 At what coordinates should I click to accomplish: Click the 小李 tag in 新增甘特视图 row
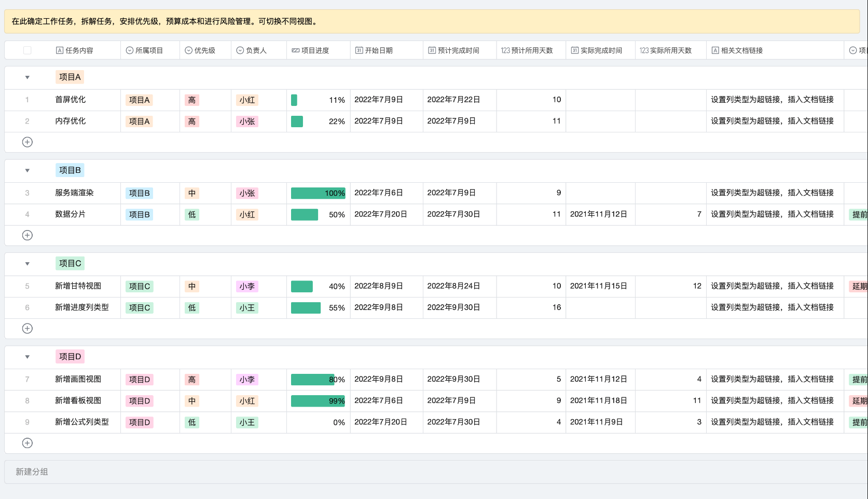247,286
